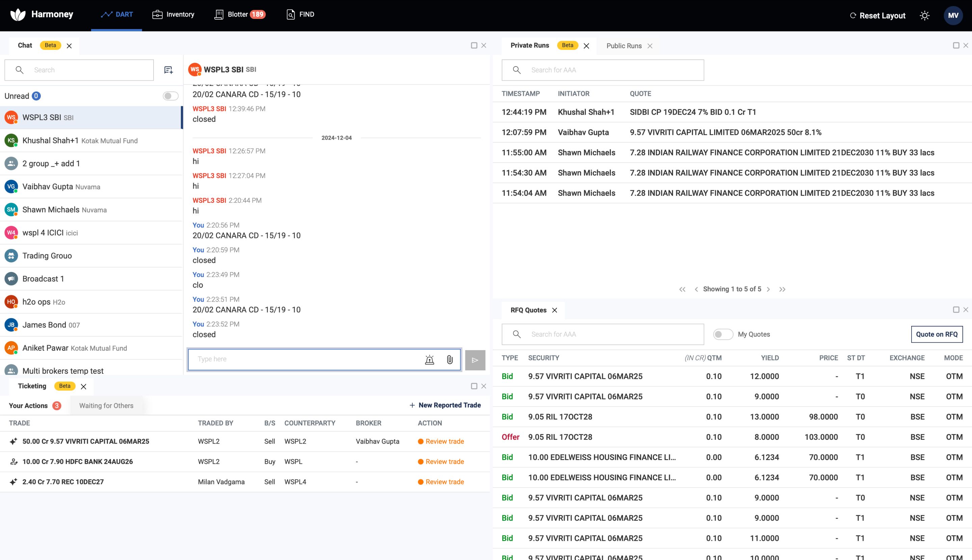Close the Ticketing tab
The height and width of the screenshot is (560, 972).
click(x=83, y=387)
